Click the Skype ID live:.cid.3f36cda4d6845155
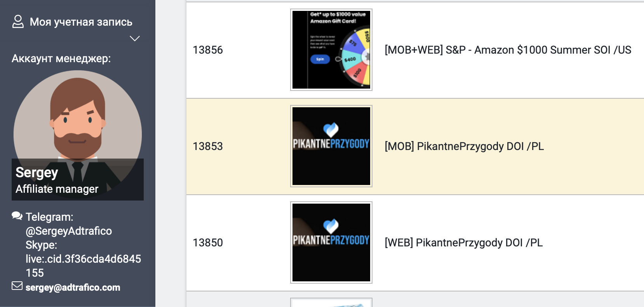Screen dimensions: 644x307 83,266
